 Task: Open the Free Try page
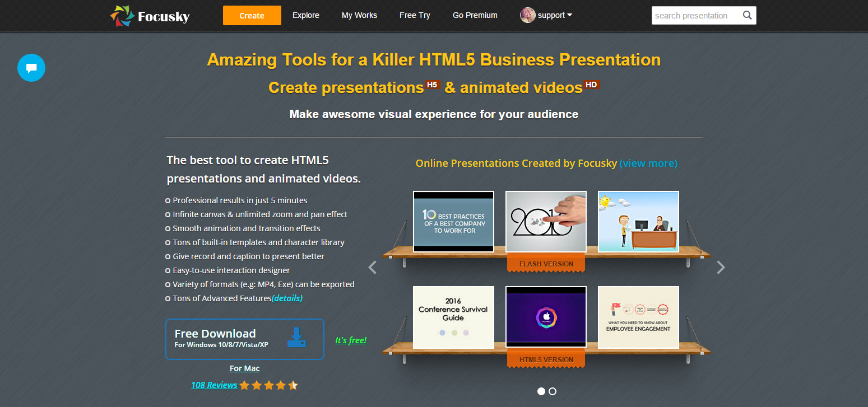[415, 15]
